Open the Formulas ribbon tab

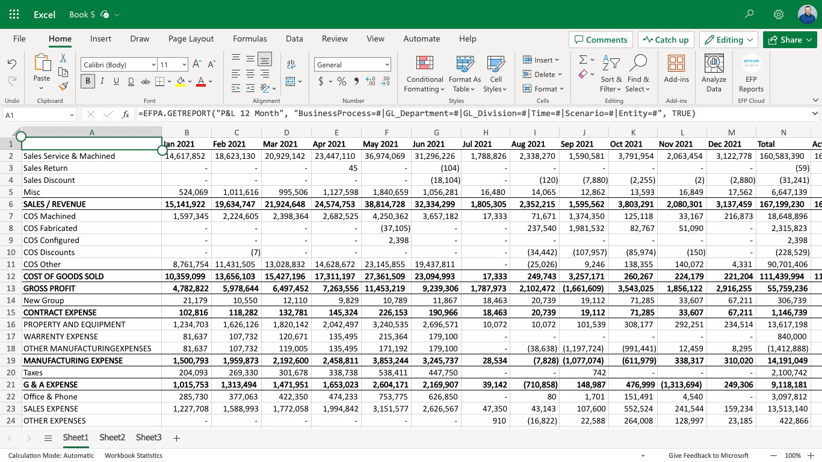click(249, 39)
